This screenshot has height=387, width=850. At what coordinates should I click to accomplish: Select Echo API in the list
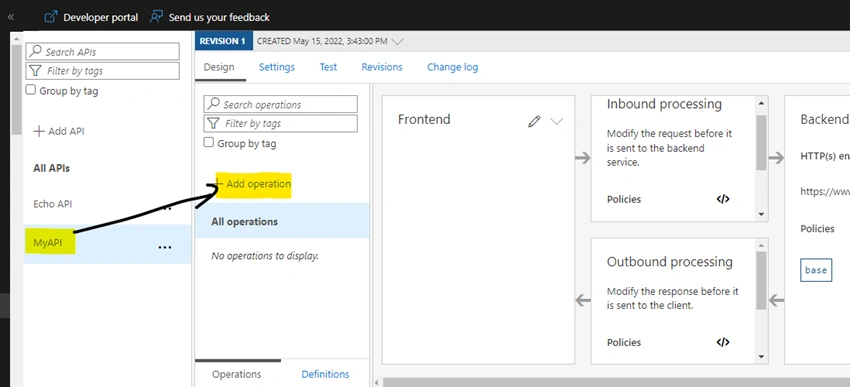pos(53,204)
